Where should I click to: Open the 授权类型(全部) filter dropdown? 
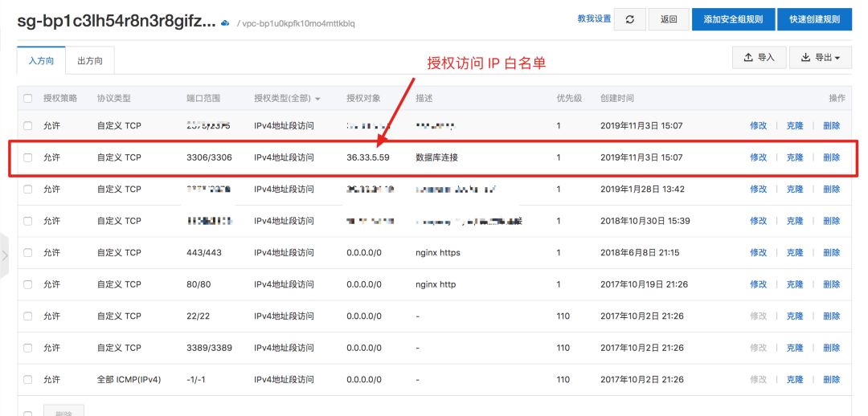click(x=287, y=98)
